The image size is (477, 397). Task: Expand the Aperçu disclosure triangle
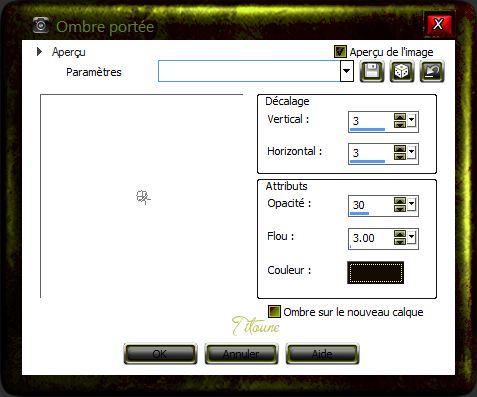pos(39,52)
